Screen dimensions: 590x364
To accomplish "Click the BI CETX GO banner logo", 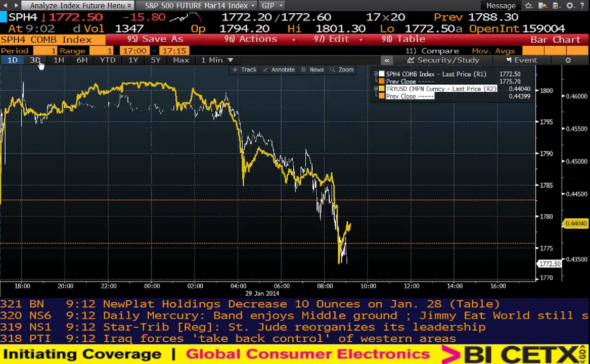I will 514,354.
